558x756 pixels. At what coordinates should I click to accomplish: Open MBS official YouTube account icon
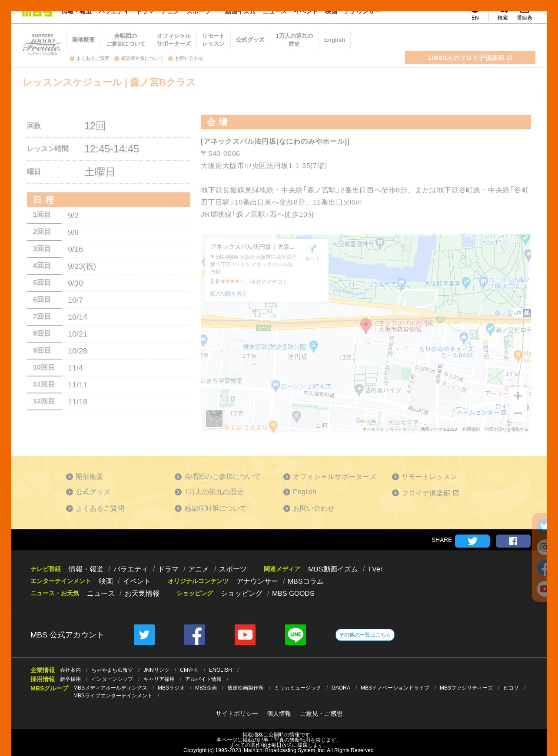coord(245,635)
